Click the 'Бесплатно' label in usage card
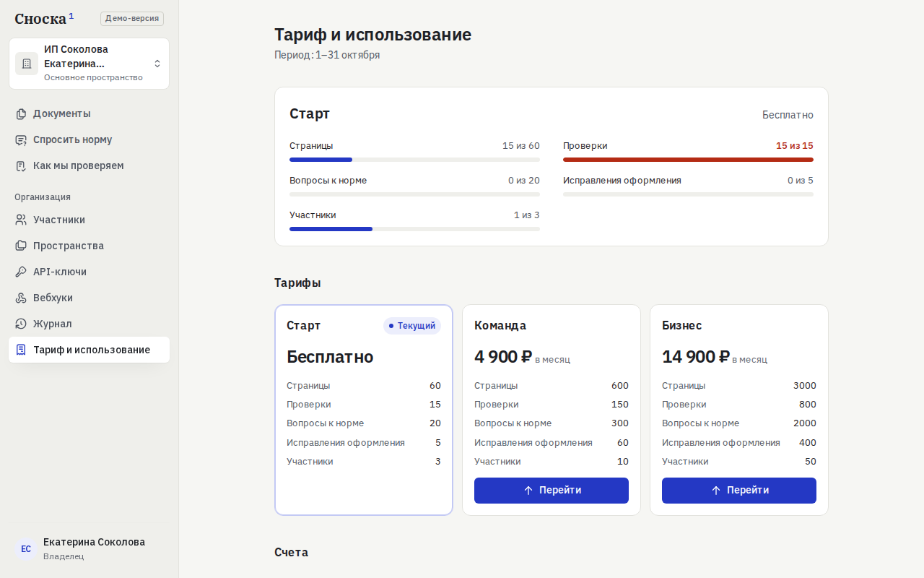This screenshot has width=924, height=578. point(788,115)
